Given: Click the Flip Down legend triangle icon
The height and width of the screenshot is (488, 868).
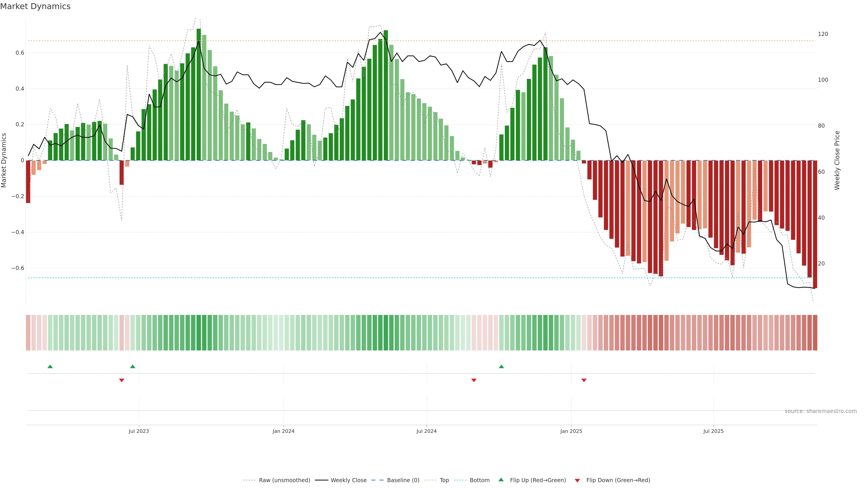Looking at the screenshot, I should tap(577, 480).
